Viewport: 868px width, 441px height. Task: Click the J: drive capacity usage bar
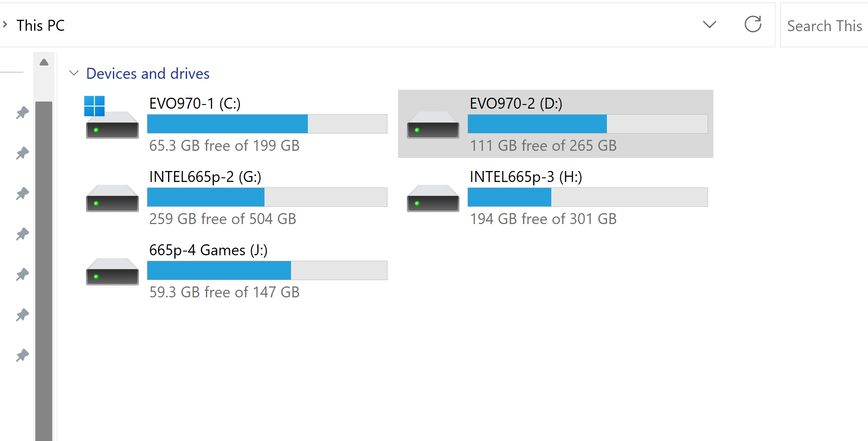click(x=267, y=270)
